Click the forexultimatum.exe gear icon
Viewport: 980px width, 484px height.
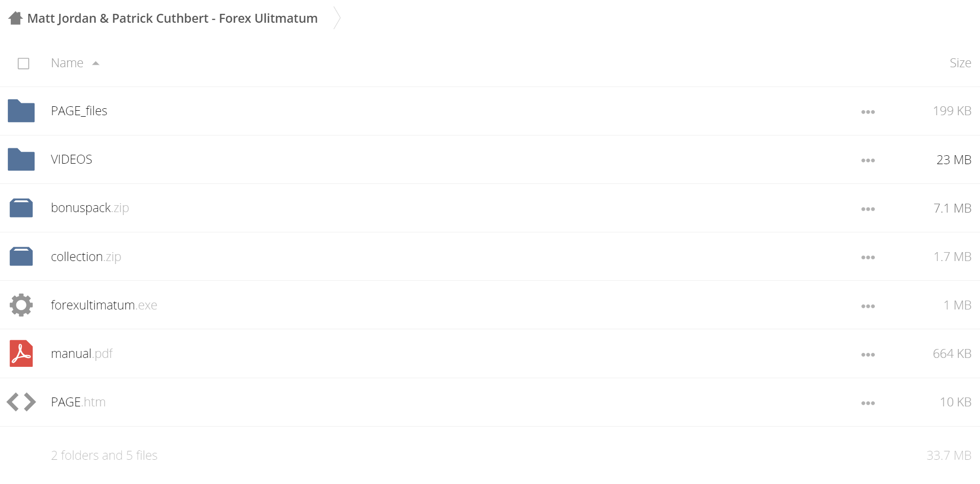point(21,305)
